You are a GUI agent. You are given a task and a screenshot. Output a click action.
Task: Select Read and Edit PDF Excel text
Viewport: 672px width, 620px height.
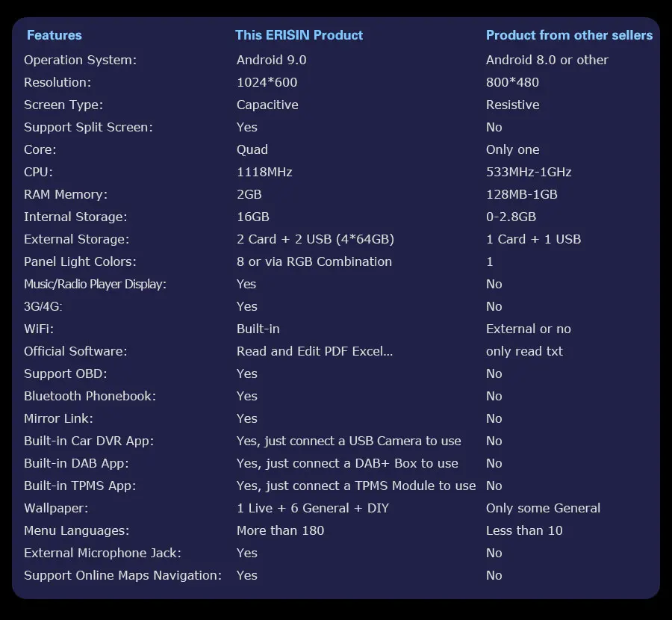[314, 351]
